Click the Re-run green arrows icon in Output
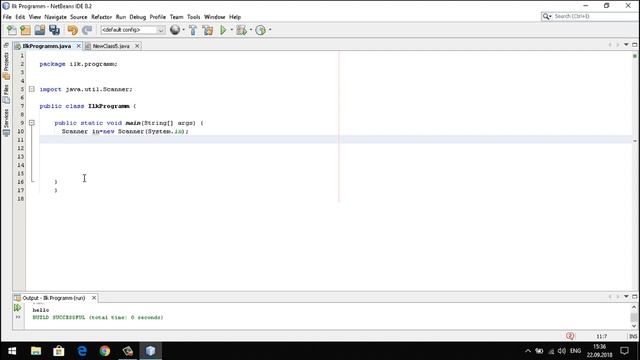 coord(18,308)
